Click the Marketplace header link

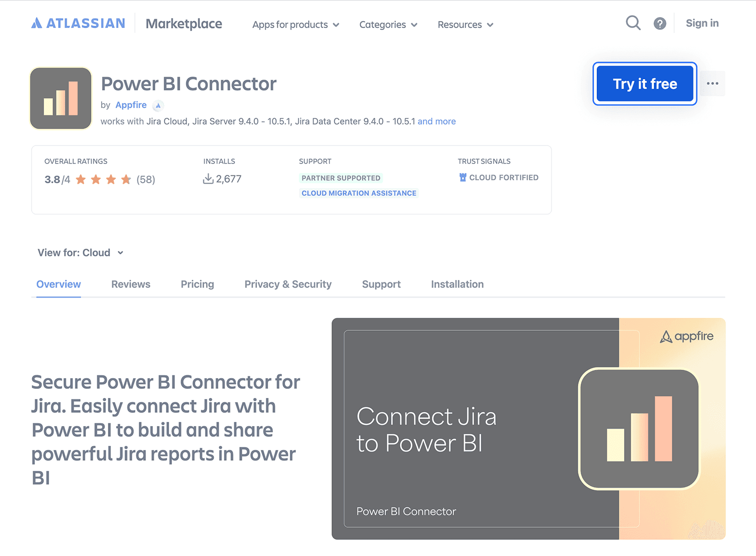click(x=184, y=23)
